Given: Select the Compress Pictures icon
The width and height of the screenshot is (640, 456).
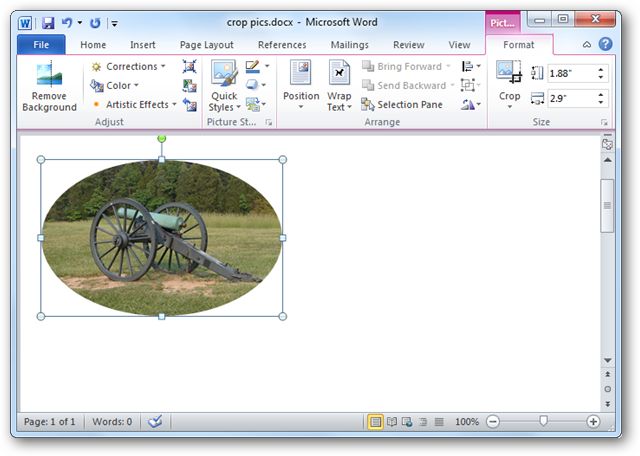Looking at the screenshot, I should 189,66.
